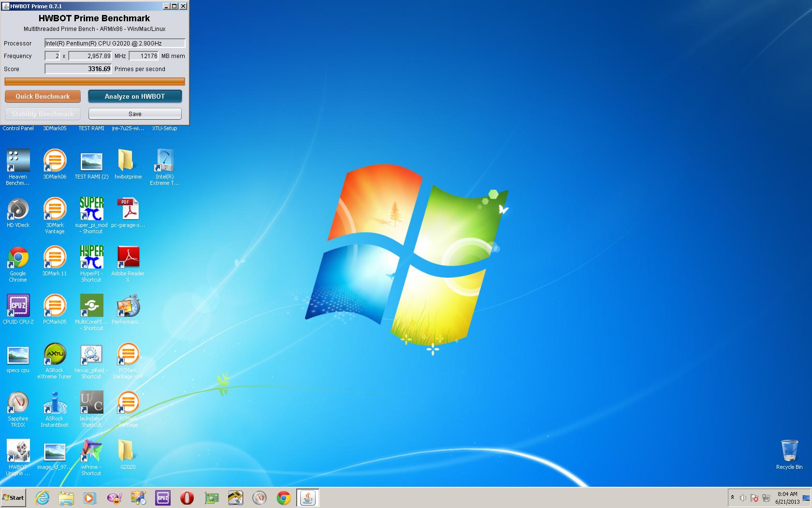Open HWBOT Prime window system menu
This screenshot has width=812, height=508.
point(6,6)
